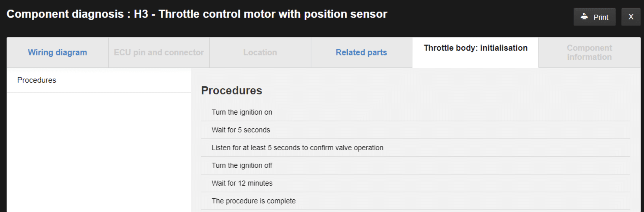Click the printer icon
Viewport: 644px width, 212px height.
pos(584,17)
